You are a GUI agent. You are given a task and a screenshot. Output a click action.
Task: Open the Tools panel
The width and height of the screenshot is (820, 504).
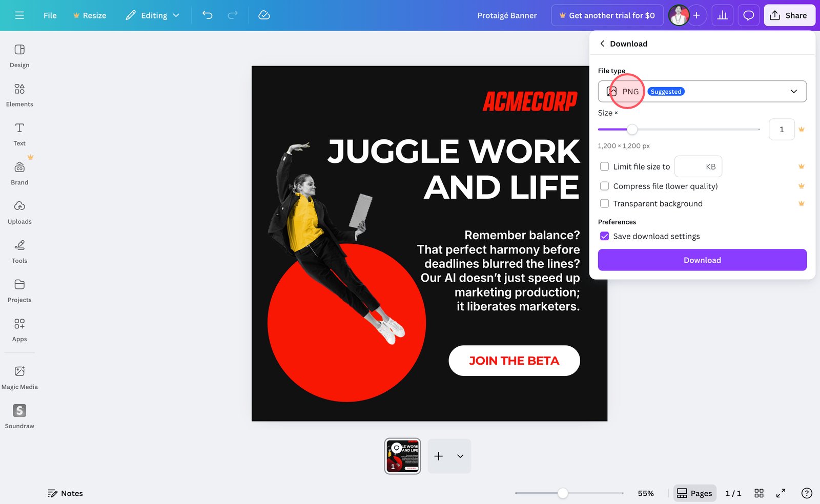click(19, 252)
